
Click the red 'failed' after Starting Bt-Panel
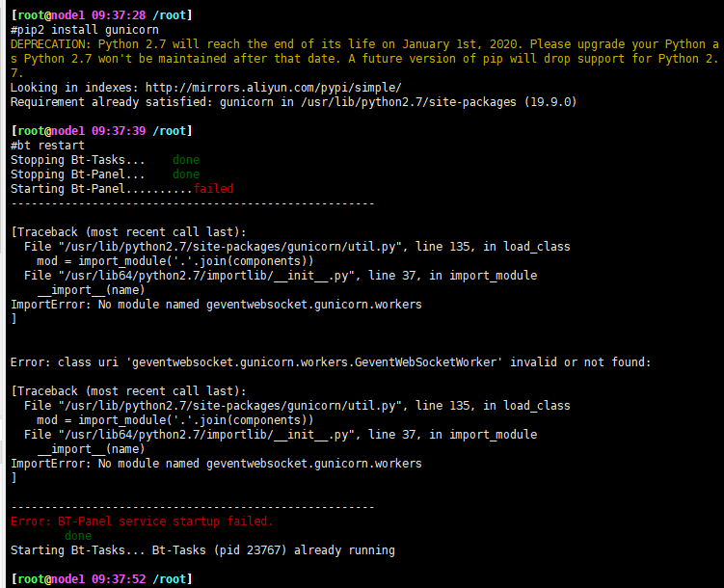click(x=213, y=189)
